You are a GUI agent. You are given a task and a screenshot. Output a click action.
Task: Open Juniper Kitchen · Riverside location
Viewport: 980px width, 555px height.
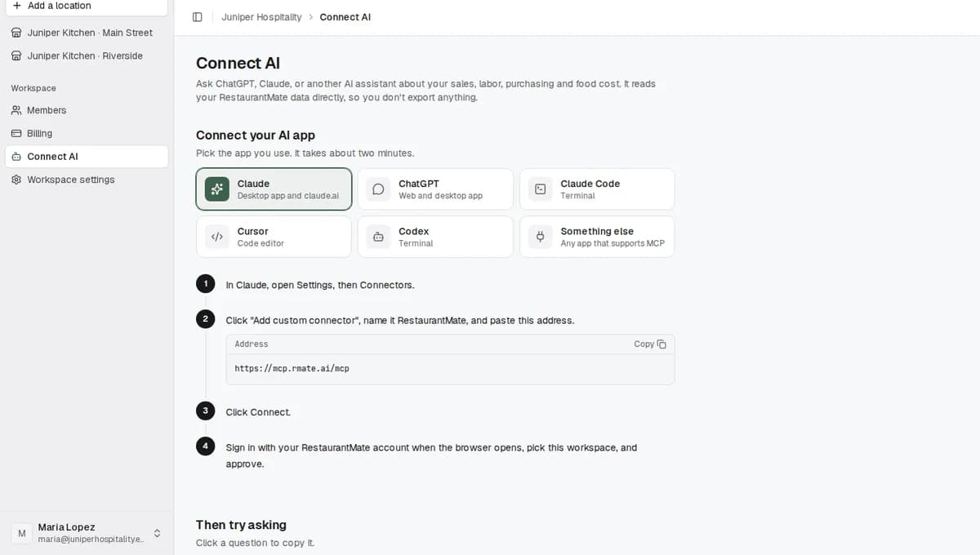pyautogui.click(x=87, y=56)
